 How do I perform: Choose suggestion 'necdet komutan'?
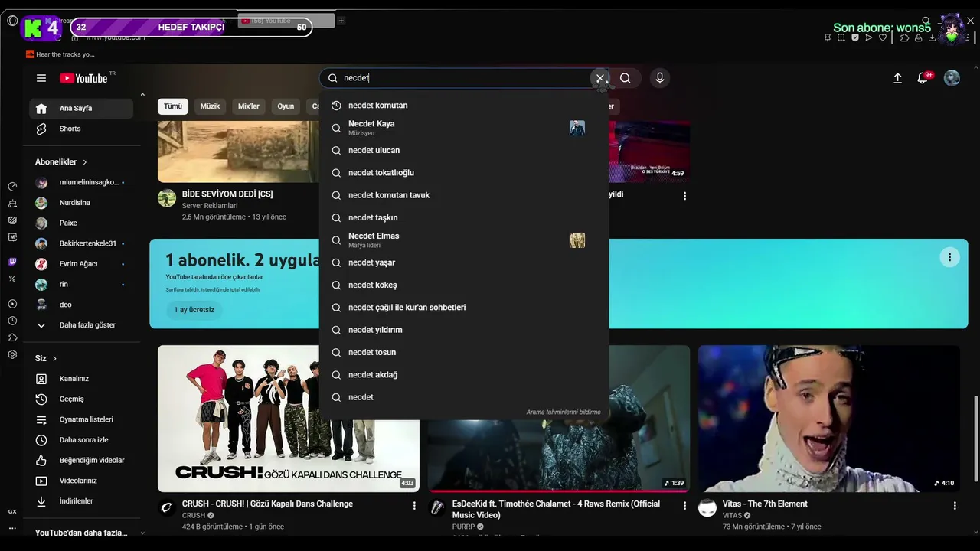pos(464,106)
